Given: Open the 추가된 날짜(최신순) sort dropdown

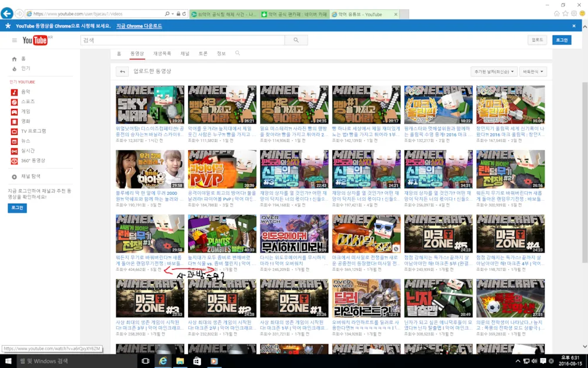Looking at the screenshot, I should pyautogui.click(x=494, y=72).
